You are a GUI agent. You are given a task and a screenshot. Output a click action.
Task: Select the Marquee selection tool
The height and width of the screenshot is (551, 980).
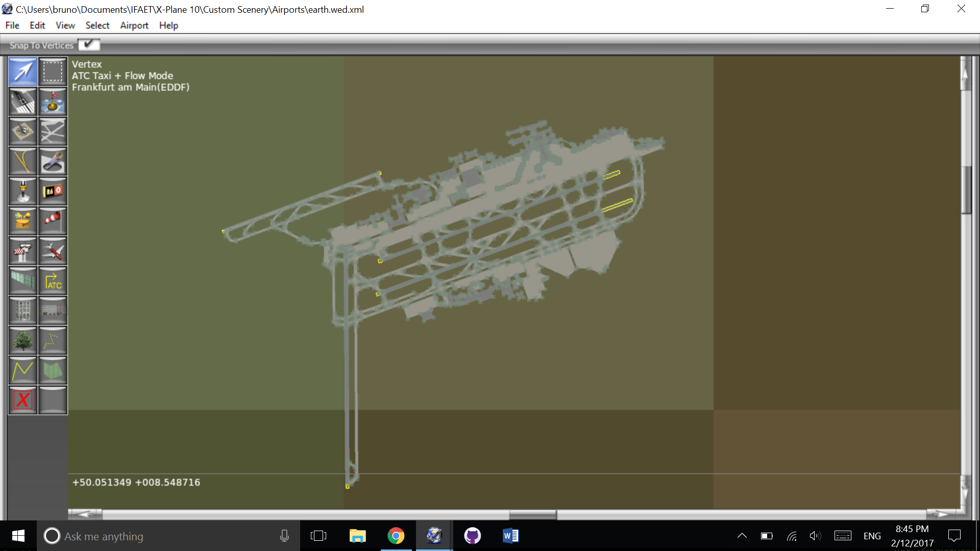tap(53, 71)
